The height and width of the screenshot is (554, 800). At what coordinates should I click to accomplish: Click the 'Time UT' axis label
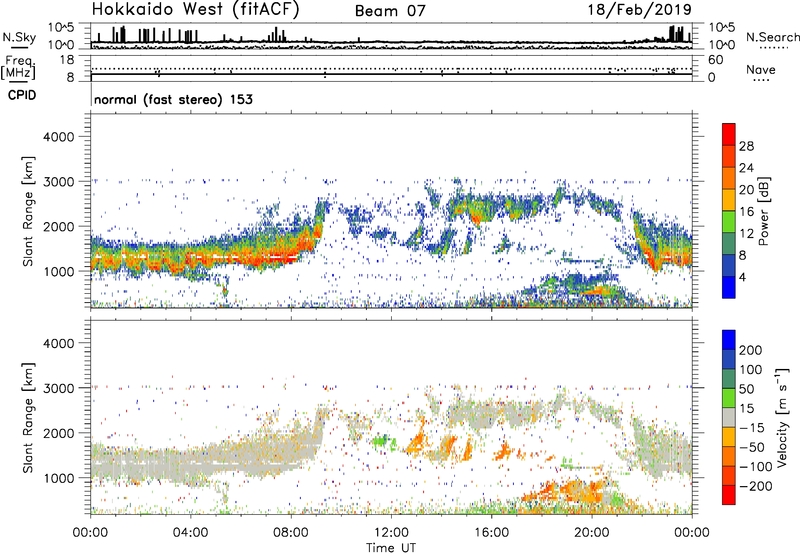tap(391, 548)
